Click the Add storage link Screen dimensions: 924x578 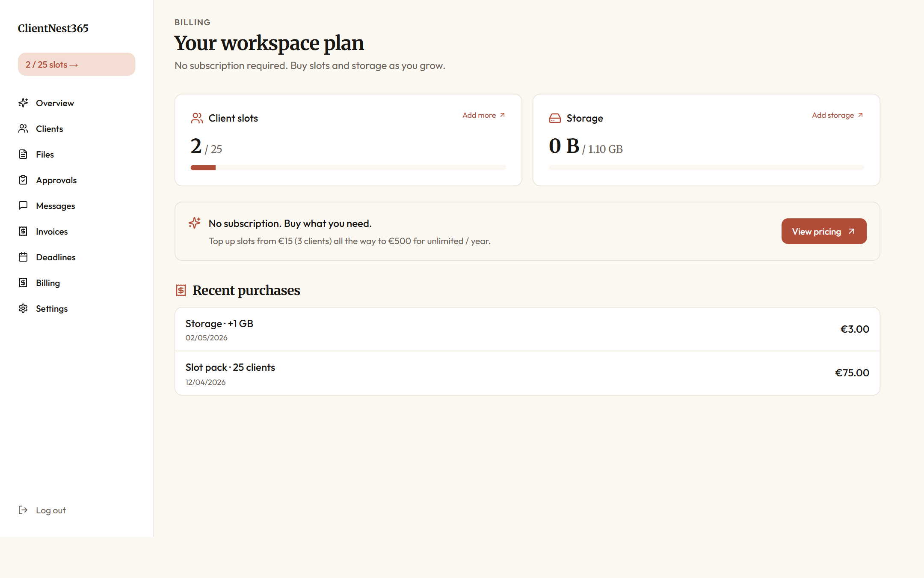coord(838,115)
